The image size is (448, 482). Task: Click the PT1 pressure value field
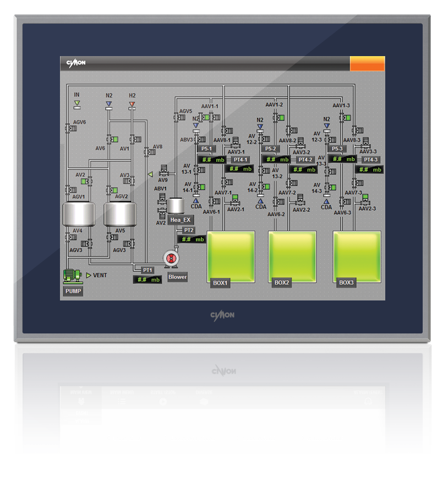coord(147,280)
